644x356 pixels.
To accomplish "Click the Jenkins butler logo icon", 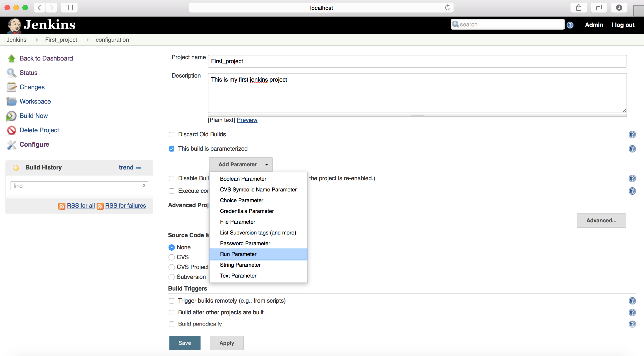I will 14,26.
